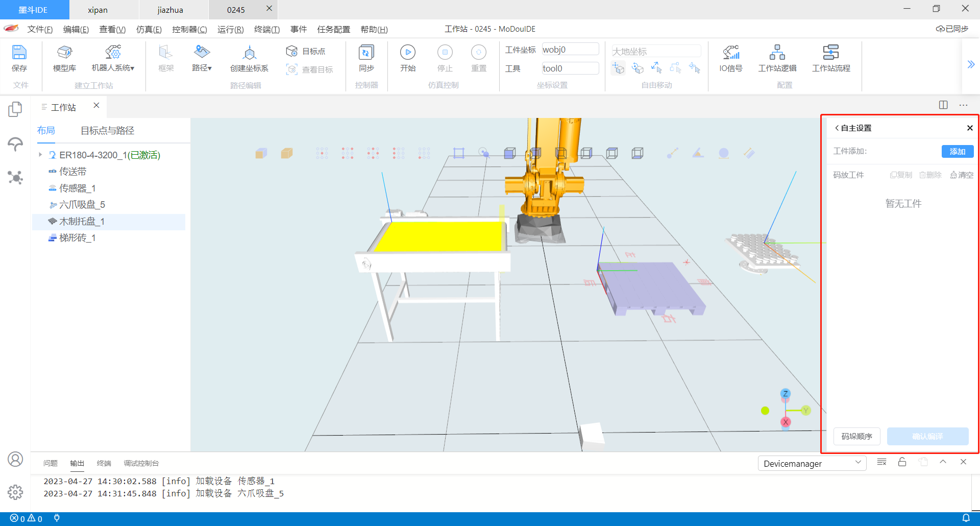Click the 码垛顺序 button
The height and width of the screenshot is (526, 980).
point(856,436)
